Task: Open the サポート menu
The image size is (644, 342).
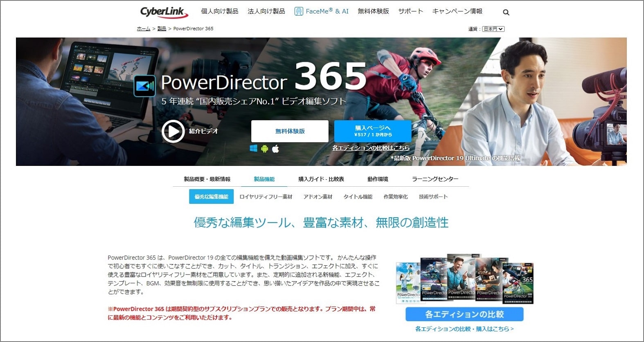Action: point(411,11)
